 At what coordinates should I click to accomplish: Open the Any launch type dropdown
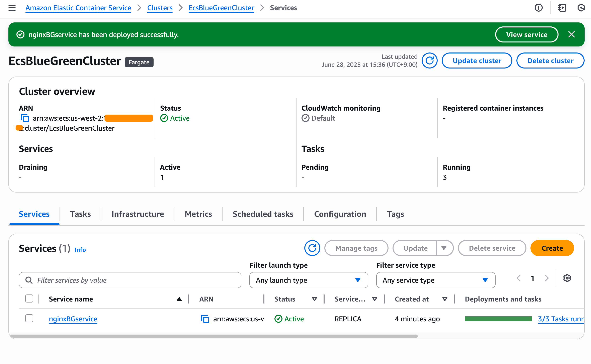pos(309,280)
